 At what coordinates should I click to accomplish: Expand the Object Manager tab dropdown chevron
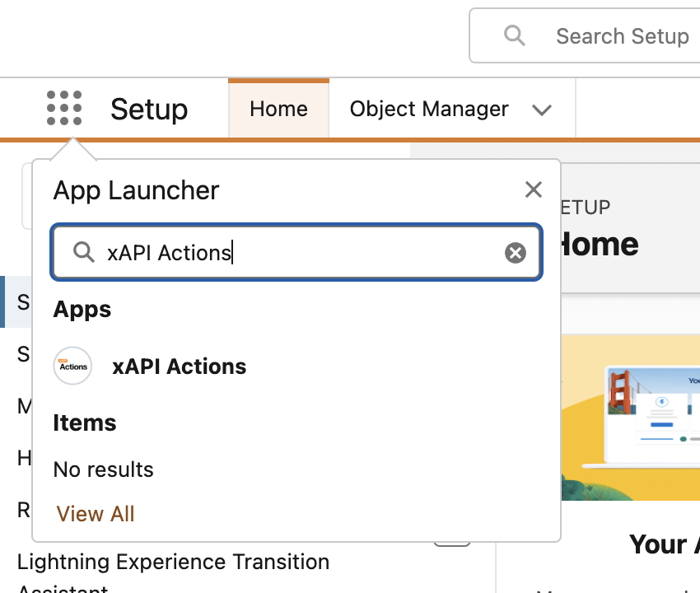[541, 110]
